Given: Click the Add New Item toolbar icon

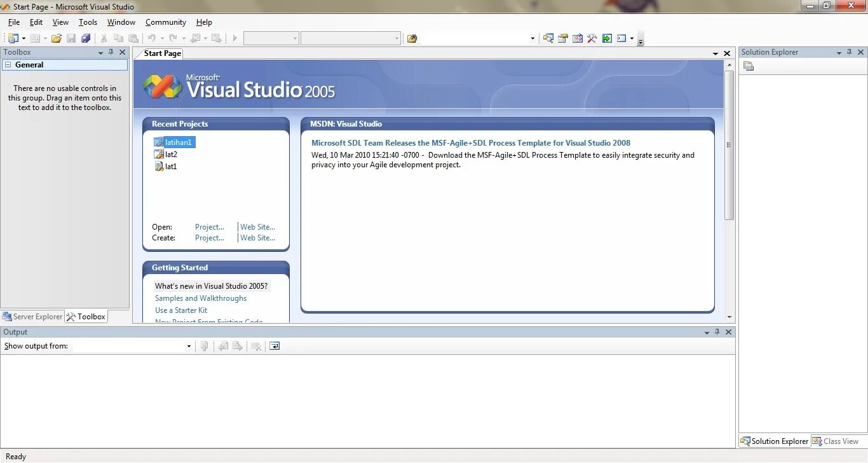Looking at the screenshot, I should [x=35, y=38].
